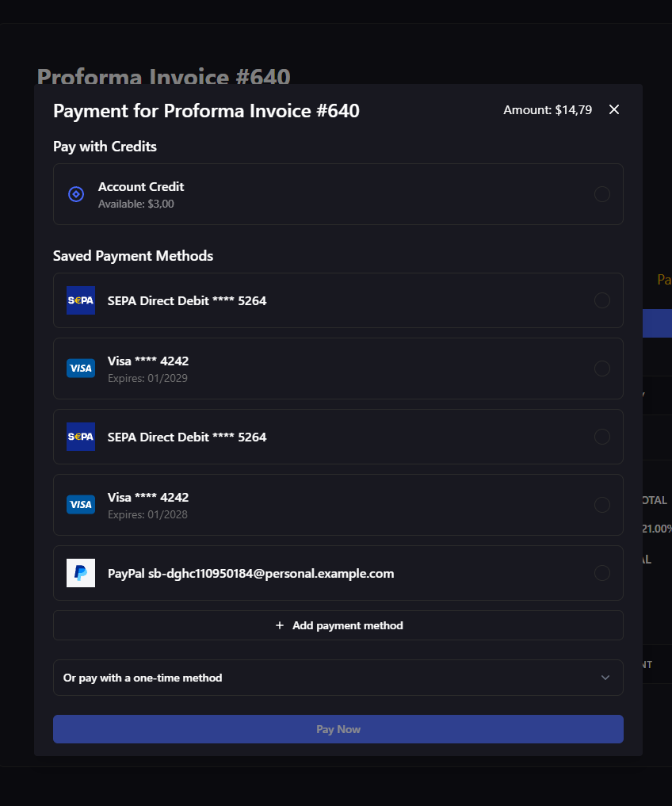Click the Account Credit coin icon
672x806 pixels.
point(76,194)
